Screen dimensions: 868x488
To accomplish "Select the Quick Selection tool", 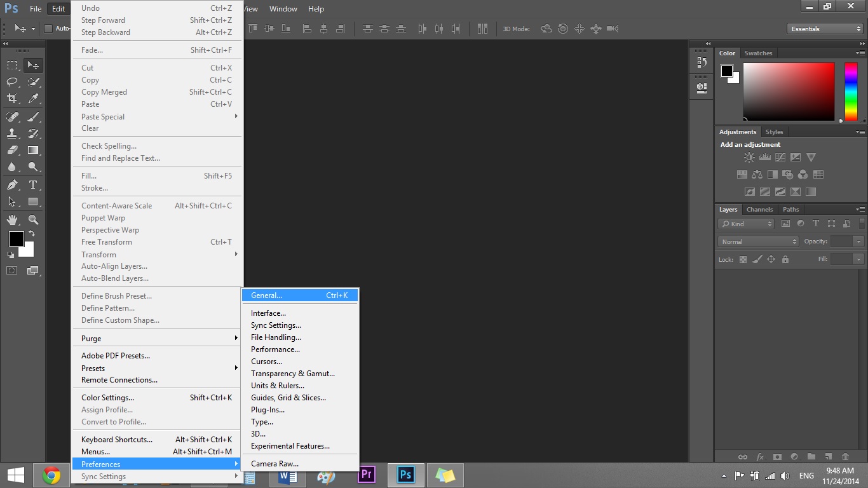I will (x=33, y=82).
